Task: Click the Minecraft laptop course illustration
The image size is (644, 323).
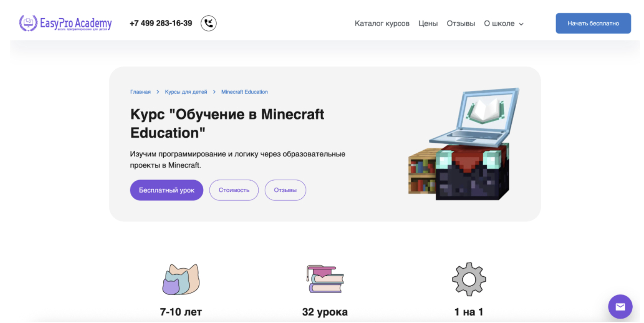Action: [x=464, y=144]
